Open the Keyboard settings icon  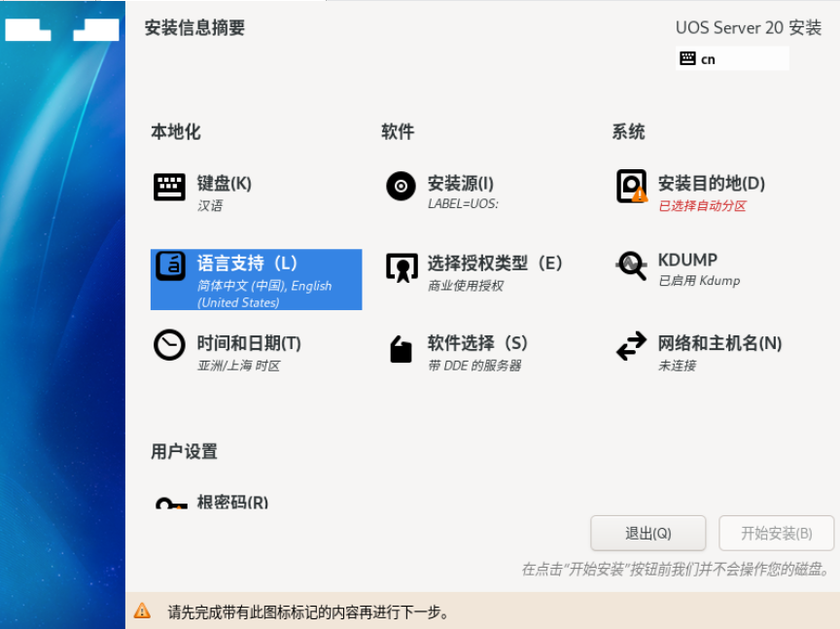pyautogui.click(x=169, y=187)
